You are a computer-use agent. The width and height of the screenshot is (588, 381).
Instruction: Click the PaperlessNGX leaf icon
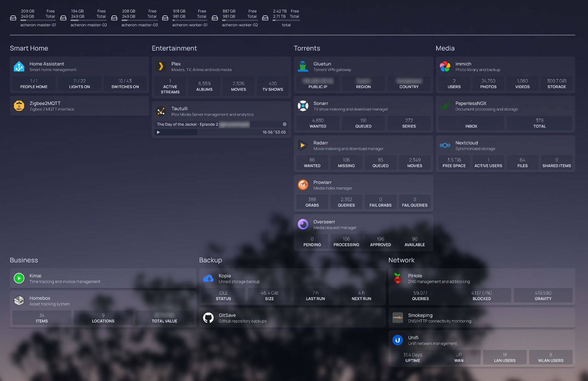click(x=445, y=106)
